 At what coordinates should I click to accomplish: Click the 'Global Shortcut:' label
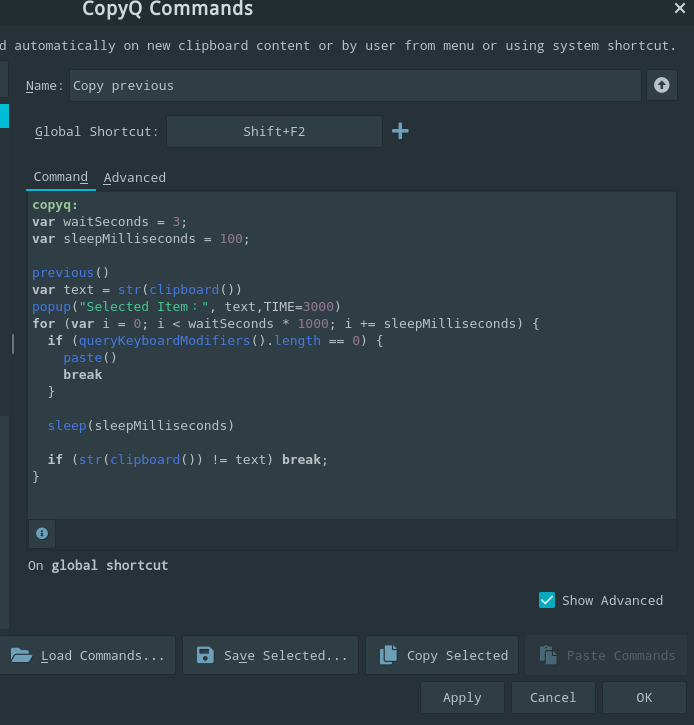pyautogui.click(x=97, y=132)
